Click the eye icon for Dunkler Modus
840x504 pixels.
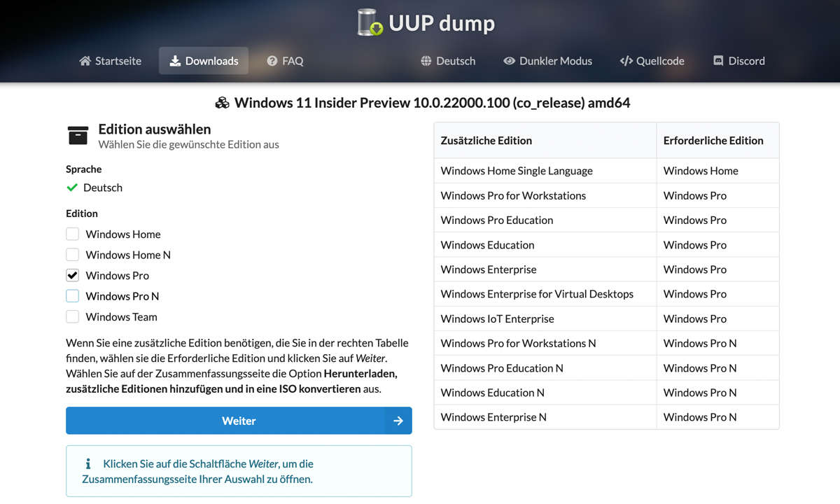(509, 61)
